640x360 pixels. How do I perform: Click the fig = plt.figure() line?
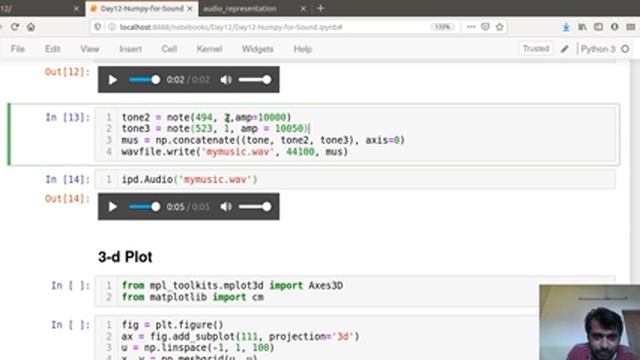coord(173,325)
